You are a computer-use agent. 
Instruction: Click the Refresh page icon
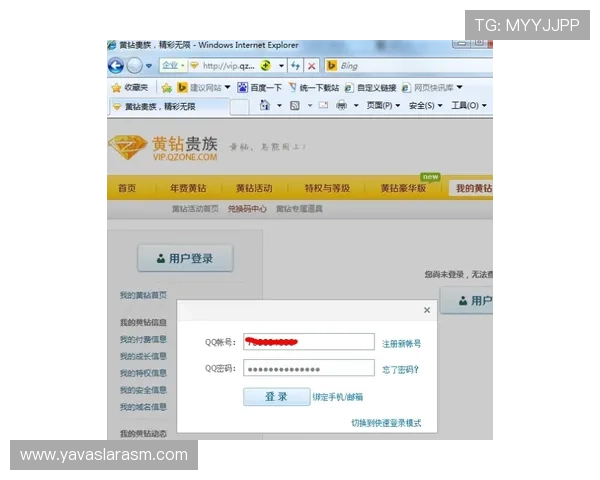tap(295, 66)
